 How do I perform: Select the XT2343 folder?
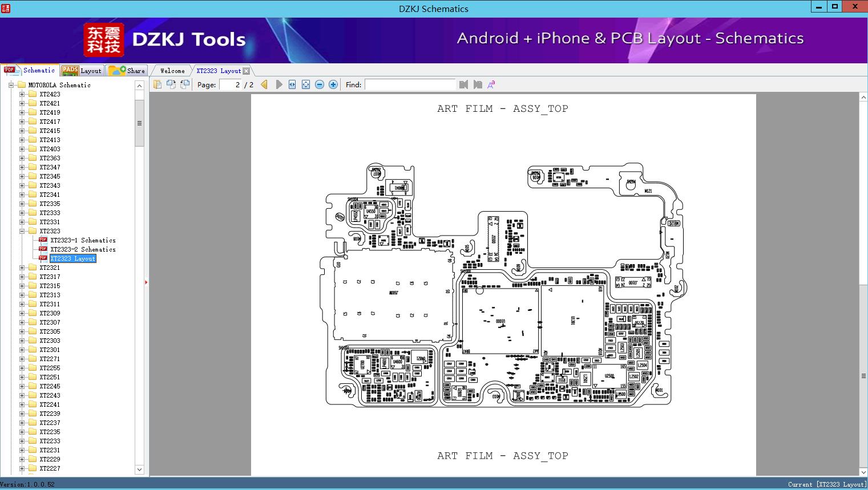click(x=50, y=185)
